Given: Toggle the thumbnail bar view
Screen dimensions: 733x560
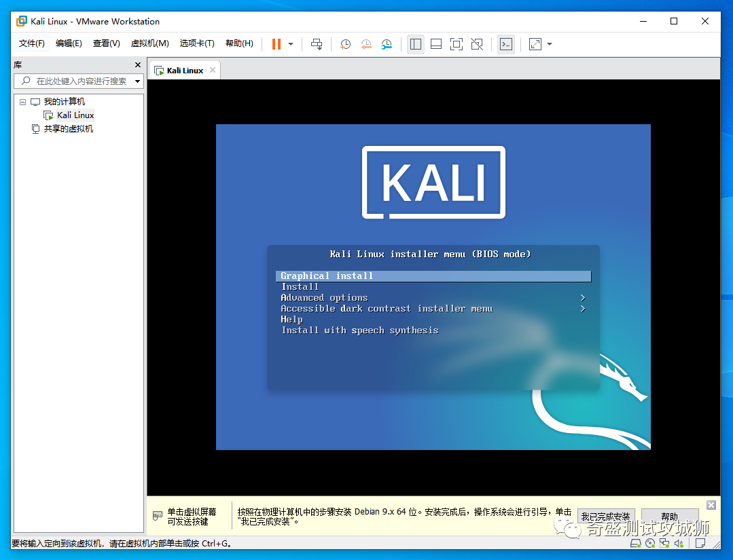Looking at the screenshot, I should [x=436, y=44].
